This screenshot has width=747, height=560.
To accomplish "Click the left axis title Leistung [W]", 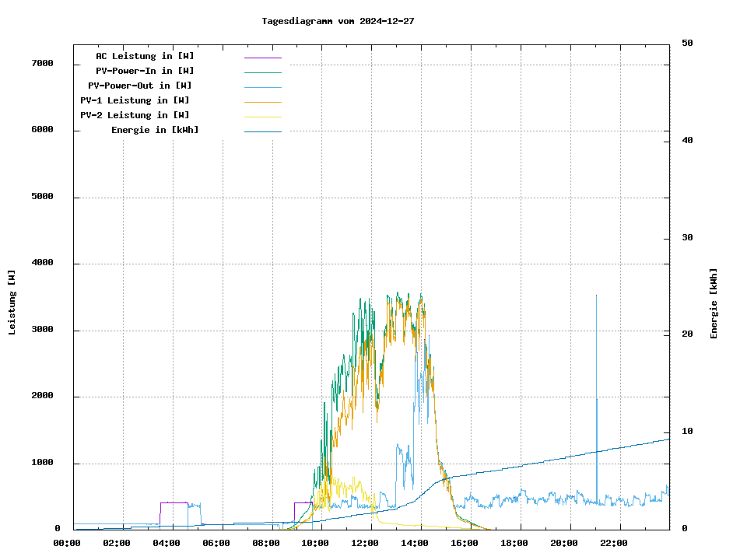I will (12, 303).
